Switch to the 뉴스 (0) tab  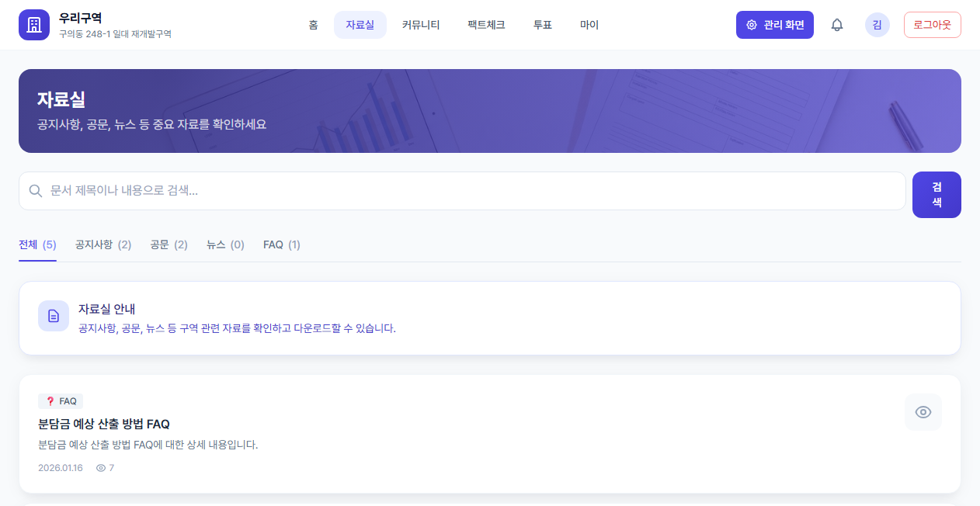225,244
